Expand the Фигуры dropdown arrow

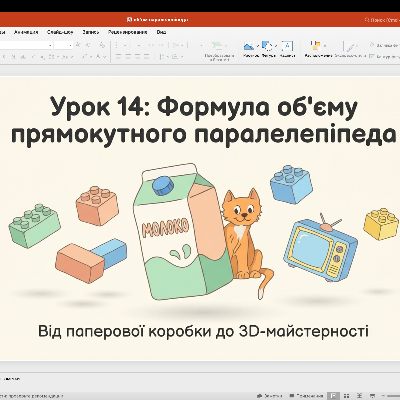[x=276, y=46]
